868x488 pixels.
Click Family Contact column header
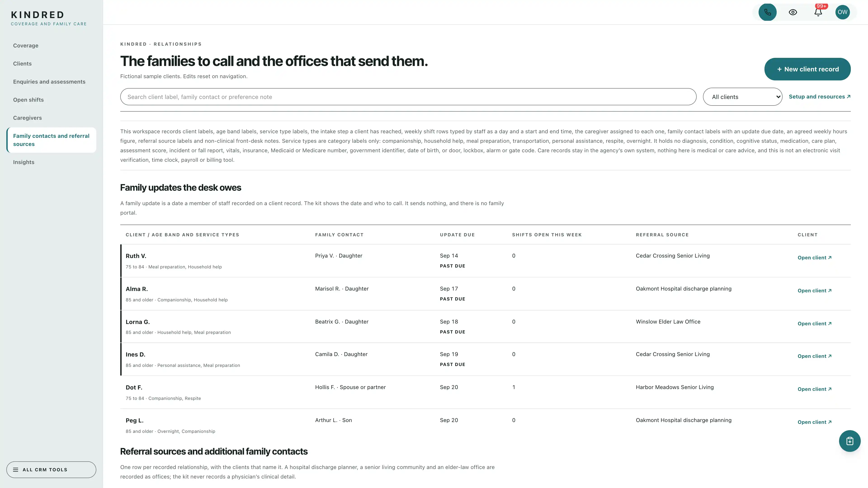click(339, 235)
